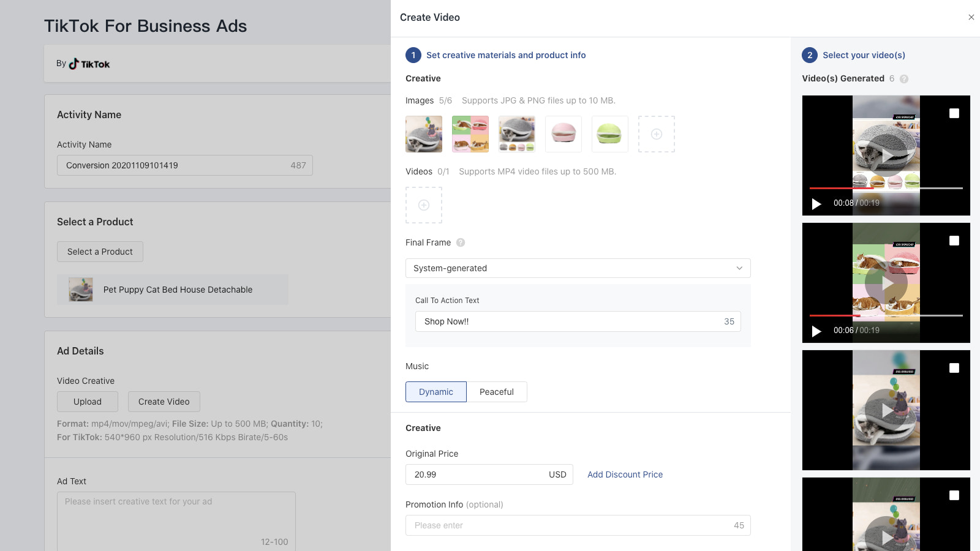Play the second generated video
The image size is (980, 551).
click(x=816, y=331)
